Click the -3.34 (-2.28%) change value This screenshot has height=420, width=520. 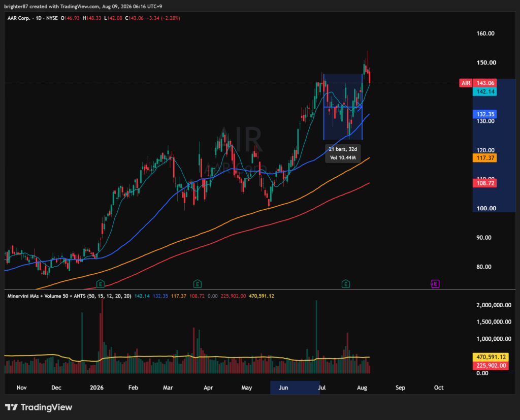tap(163, 18)
